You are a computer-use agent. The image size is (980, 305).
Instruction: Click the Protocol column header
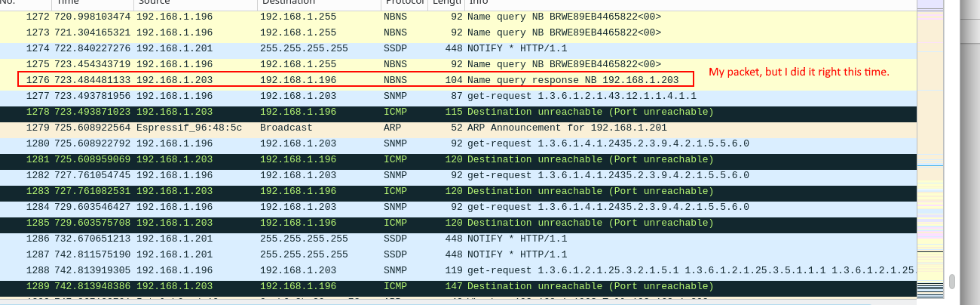403,3
